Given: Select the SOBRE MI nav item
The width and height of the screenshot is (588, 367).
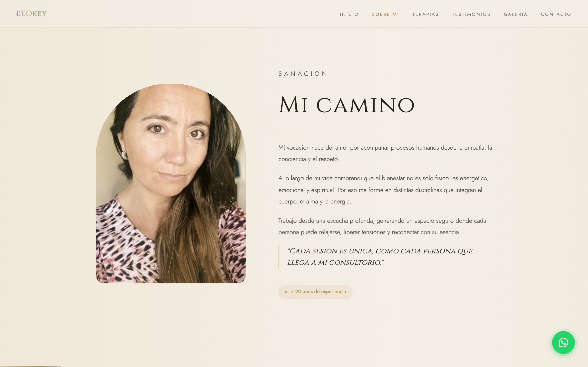Looking at the screenshot, I should pos(385,14).
